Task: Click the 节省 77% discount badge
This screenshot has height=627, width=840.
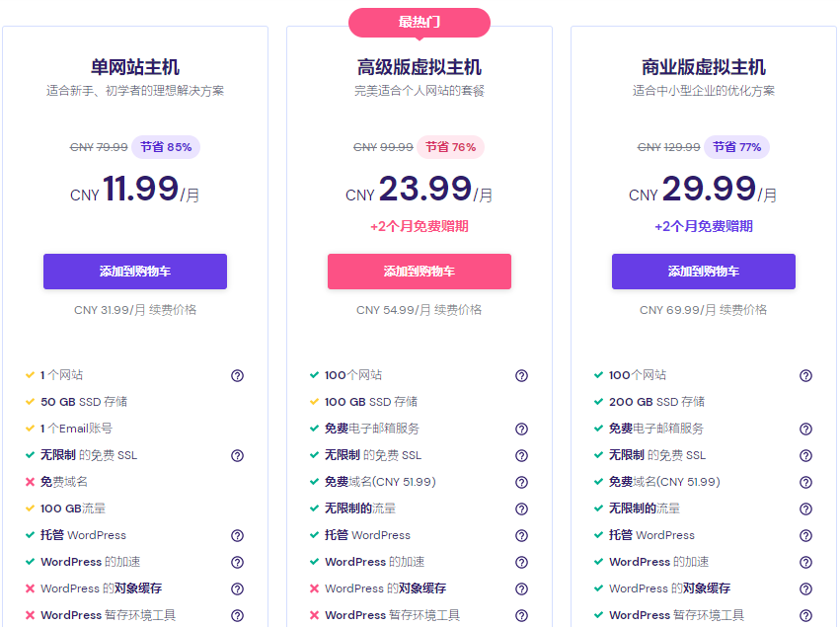Action: pyautogui.click(x=736, y=147)
